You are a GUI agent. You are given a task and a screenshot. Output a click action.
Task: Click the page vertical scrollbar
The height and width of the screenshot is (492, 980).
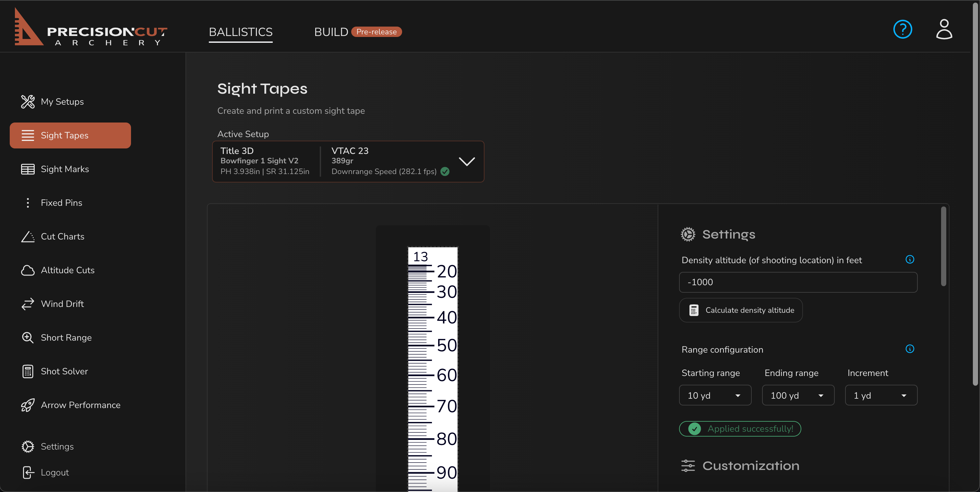[976, 194]
